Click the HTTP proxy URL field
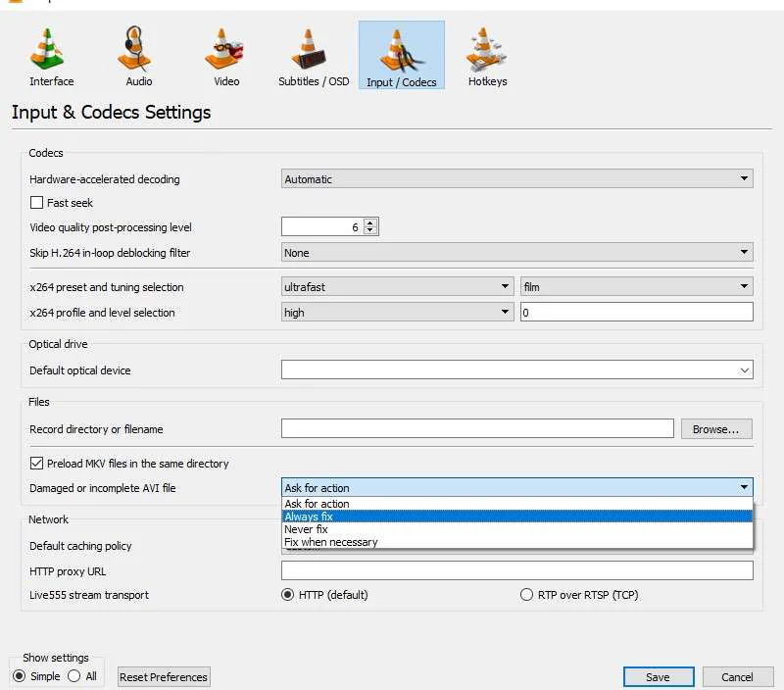The height and width of the screenshot is (690, 784). (x=517, y=570)
